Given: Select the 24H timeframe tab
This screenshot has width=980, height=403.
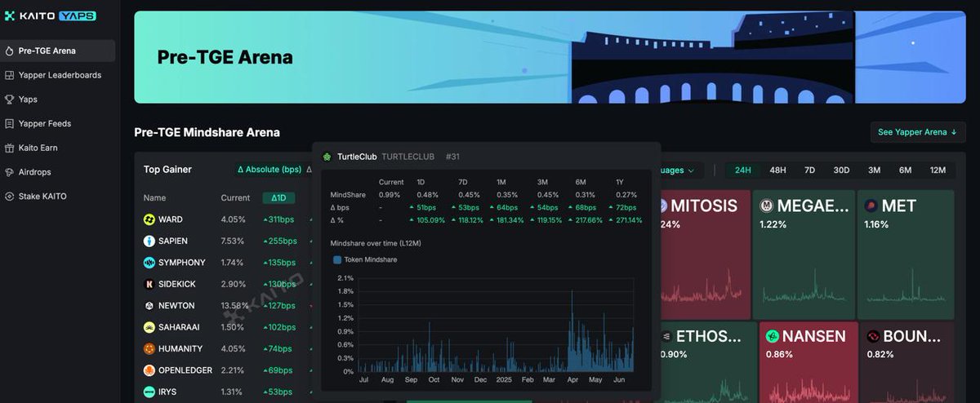Looking at the screenshot, I should [x=743, y=170].
